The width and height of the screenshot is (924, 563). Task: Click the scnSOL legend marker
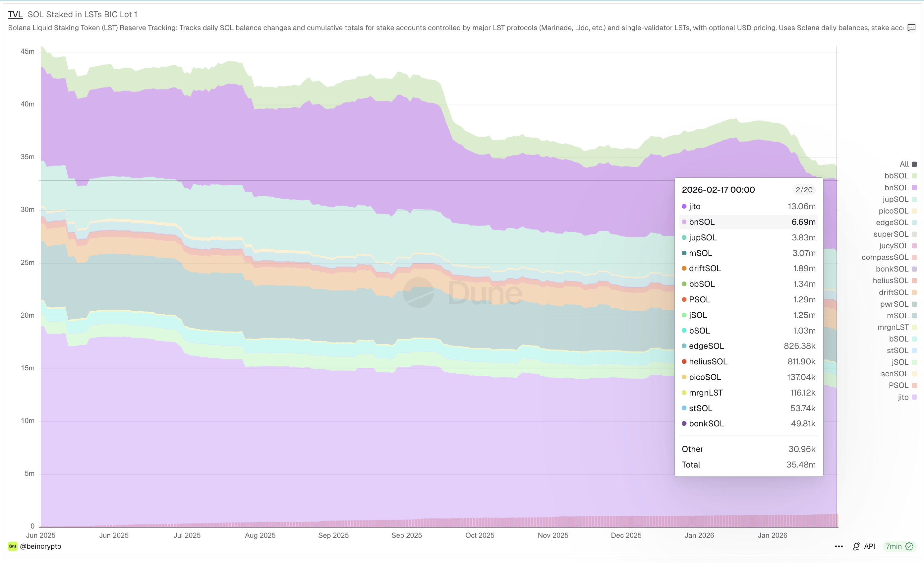coord(914,374)
